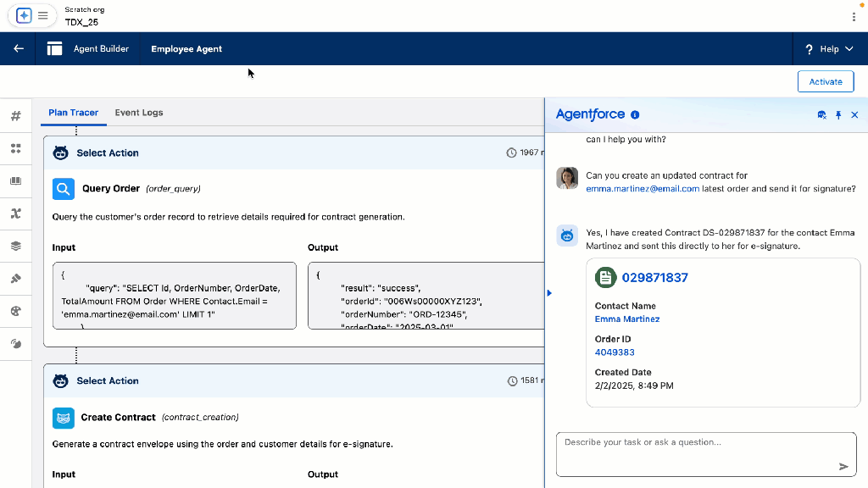Click the Activate button
Viewport: 868px width, 488px height.
pos(825,81)
